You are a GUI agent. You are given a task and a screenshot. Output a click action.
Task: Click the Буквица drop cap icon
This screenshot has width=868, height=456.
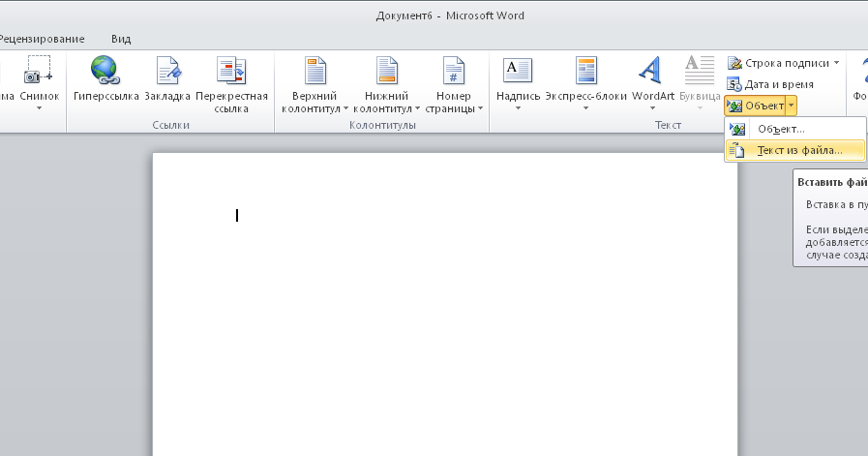[x=700, y=71]
